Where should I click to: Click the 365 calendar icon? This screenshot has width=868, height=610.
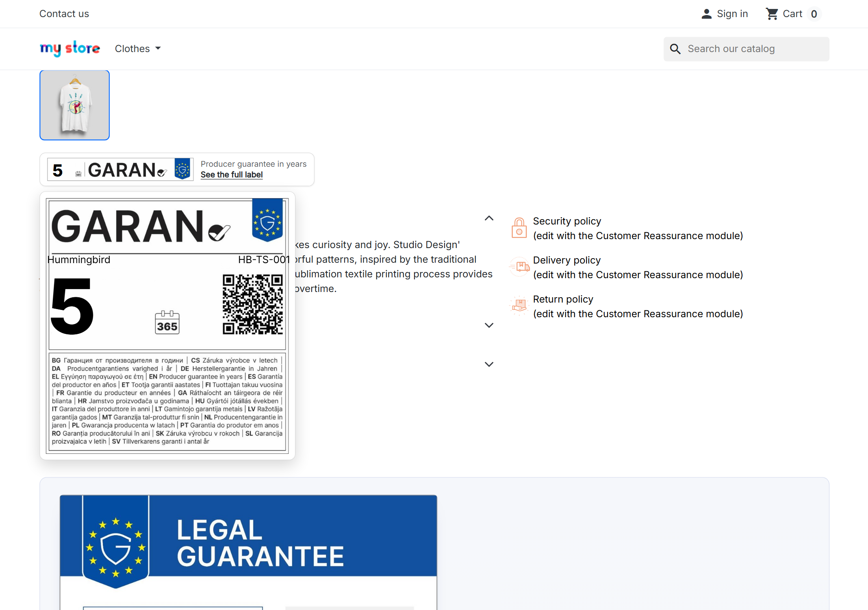tap(167, 322)
